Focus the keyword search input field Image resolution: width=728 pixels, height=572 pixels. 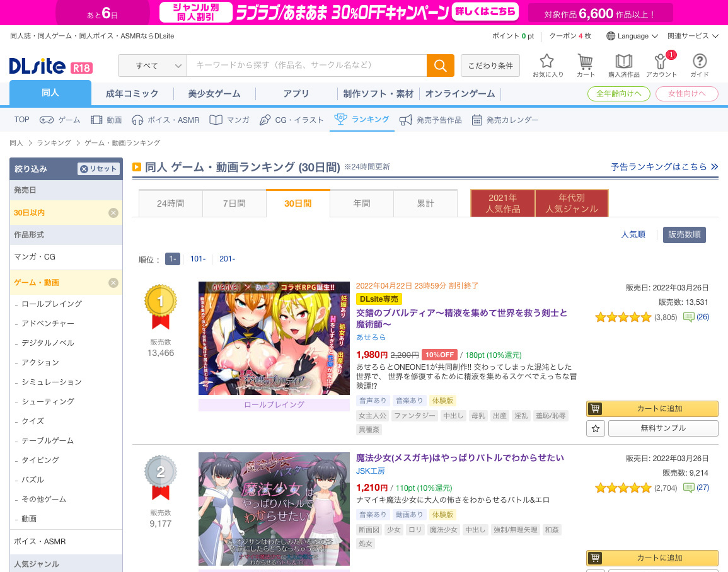tap(306, 66)
